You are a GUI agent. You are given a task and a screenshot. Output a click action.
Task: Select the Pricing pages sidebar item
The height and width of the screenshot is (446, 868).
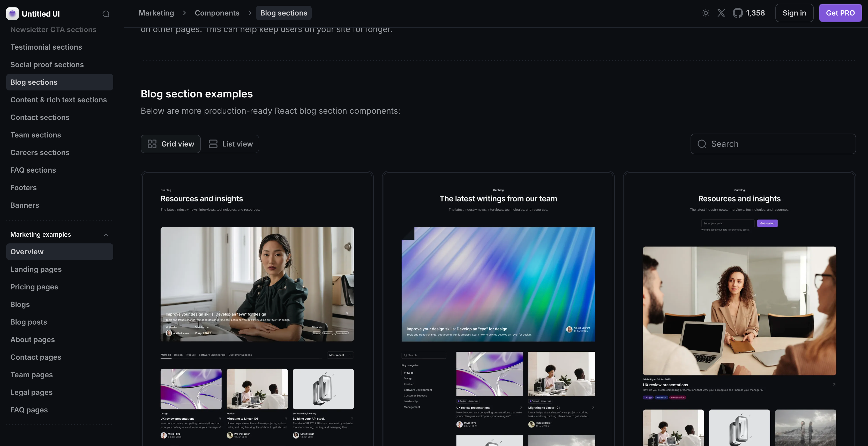click(x=34, y=287)
